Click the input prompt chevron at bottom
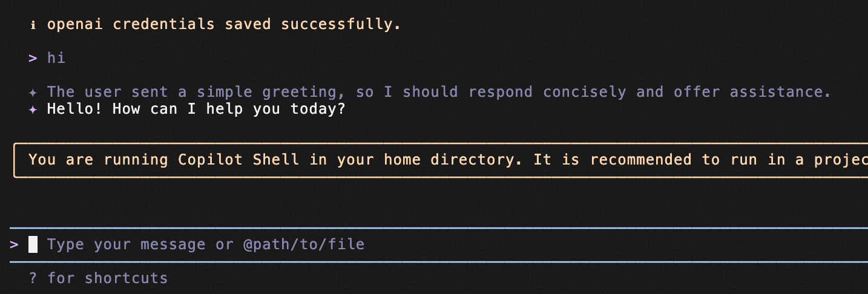 click(15, 244)
